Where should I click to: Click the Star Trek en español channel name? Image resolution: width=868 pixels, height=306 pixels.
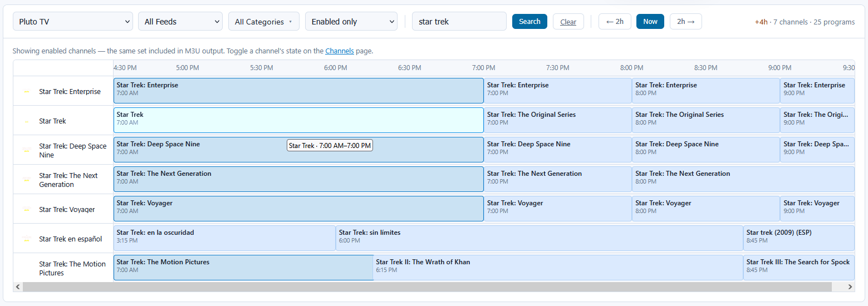point(71,239)
